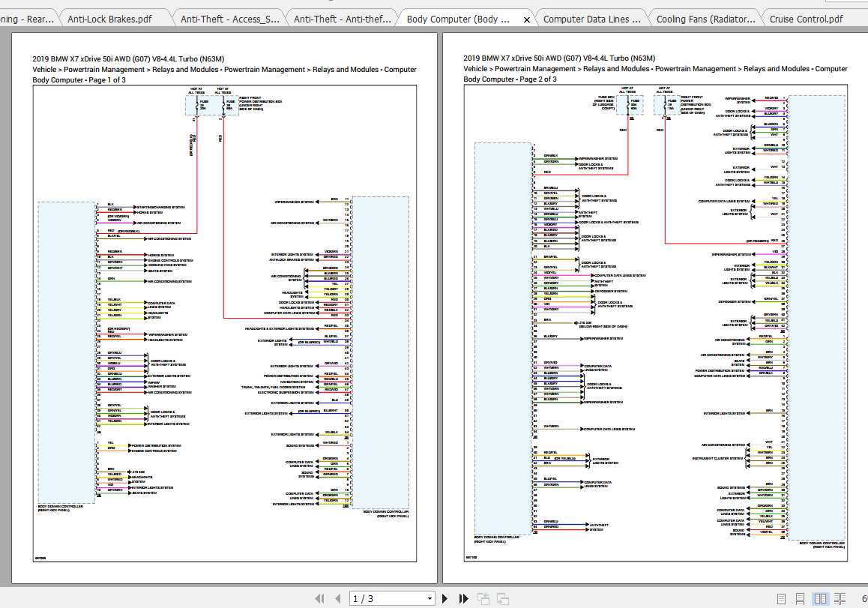Open the Computer Data Lines tab
This screenshot has width=868, height=608.
click(591, 19)
